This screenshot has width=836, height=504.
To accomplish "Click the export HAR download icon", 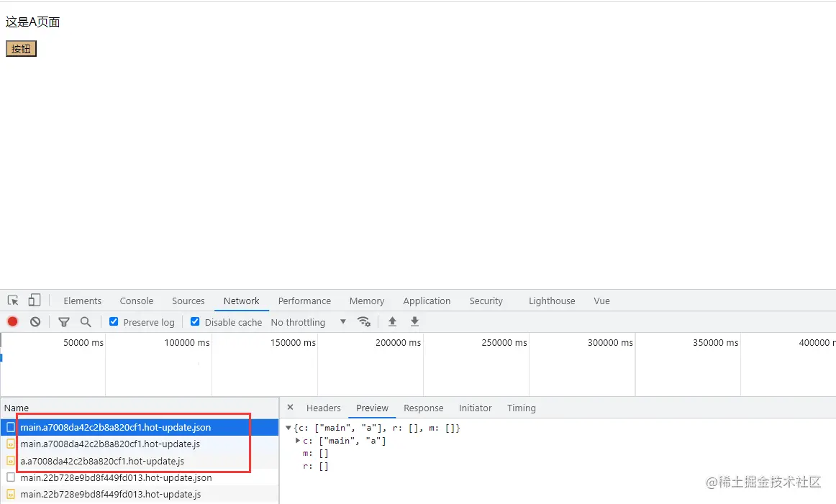I will (x=414, y=322).
